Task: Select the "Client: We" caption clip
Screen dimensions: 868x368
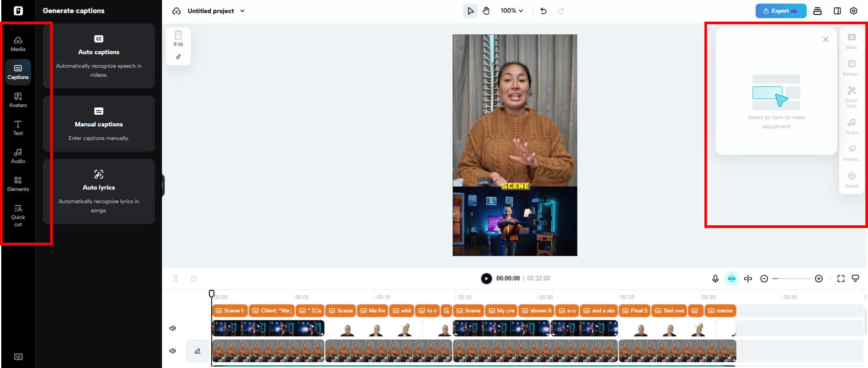Action: pyautogui.click(x=272, y=310)
